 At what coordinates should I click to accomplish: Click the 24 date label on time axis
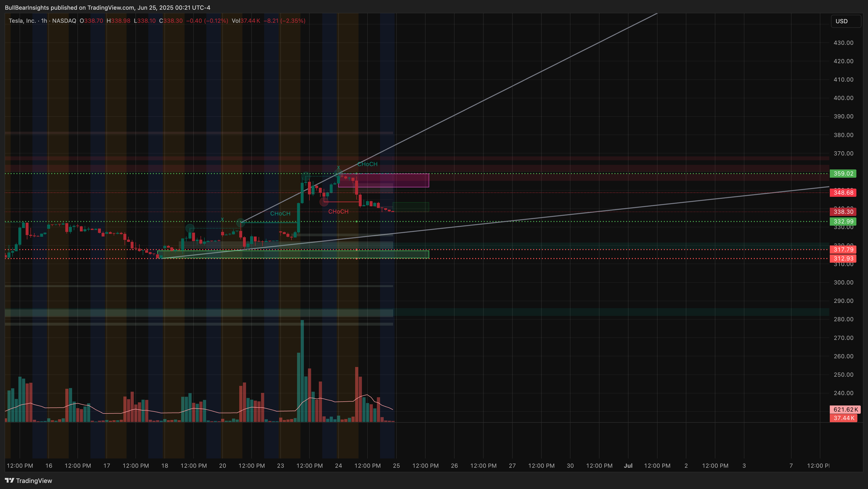click(339, 466)
